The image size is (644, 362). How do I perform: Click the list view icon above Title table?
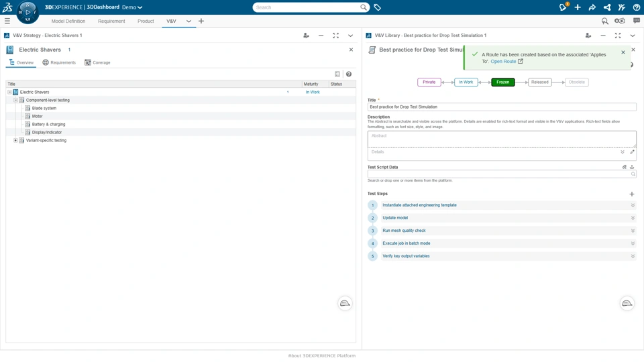point(337,74)
